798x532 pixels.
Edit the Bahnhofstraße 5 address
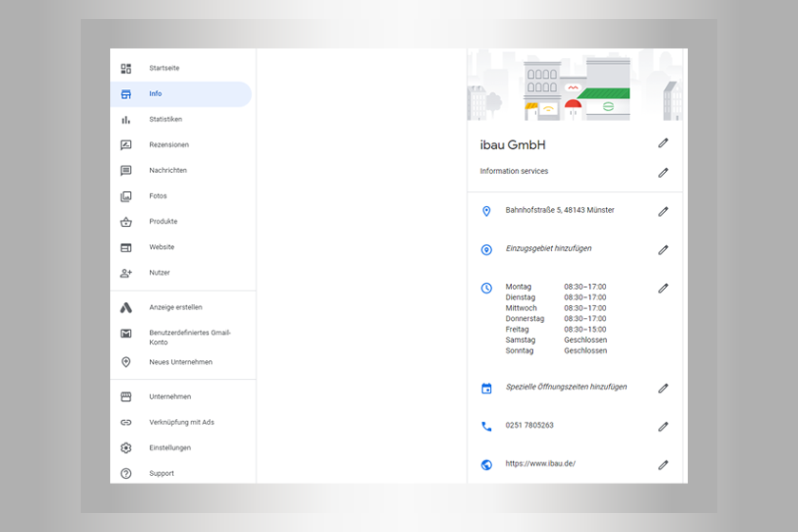663,211
